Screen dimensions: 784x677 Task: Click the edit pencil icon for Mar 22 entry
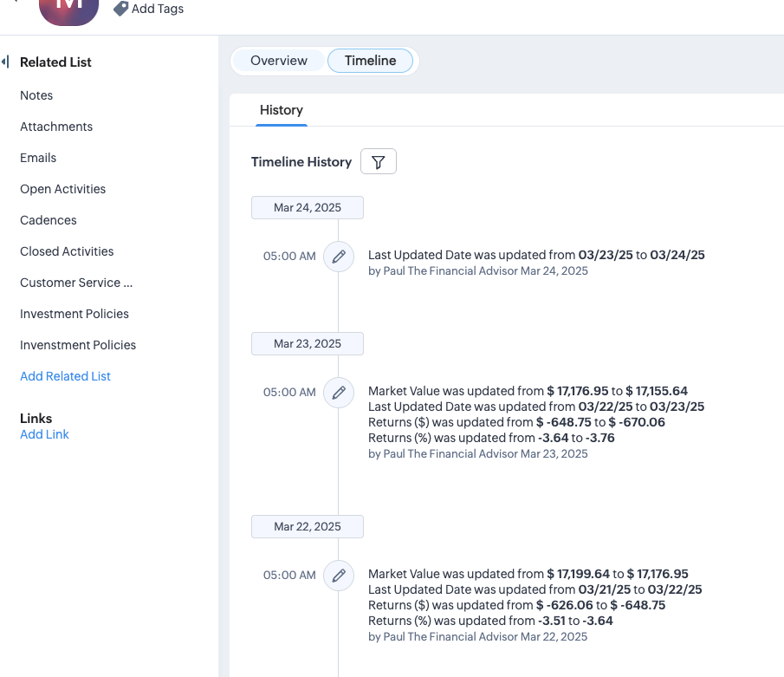[339, 576]
